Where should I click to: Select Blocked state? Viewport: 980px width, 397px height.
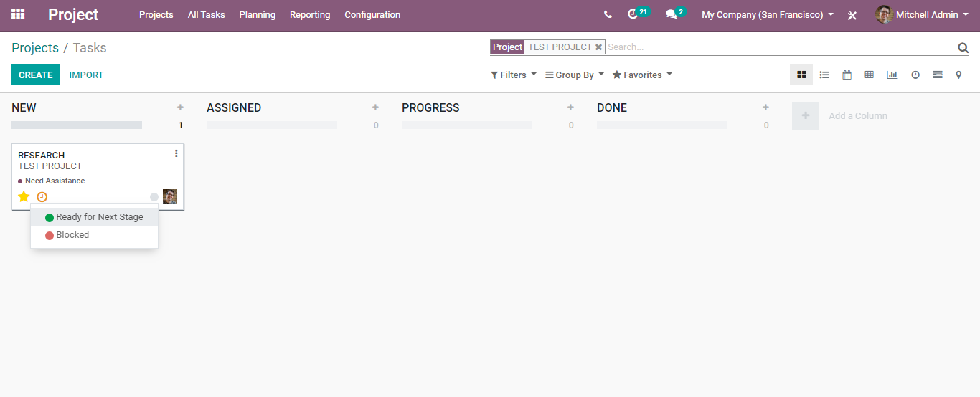point(94,235)
